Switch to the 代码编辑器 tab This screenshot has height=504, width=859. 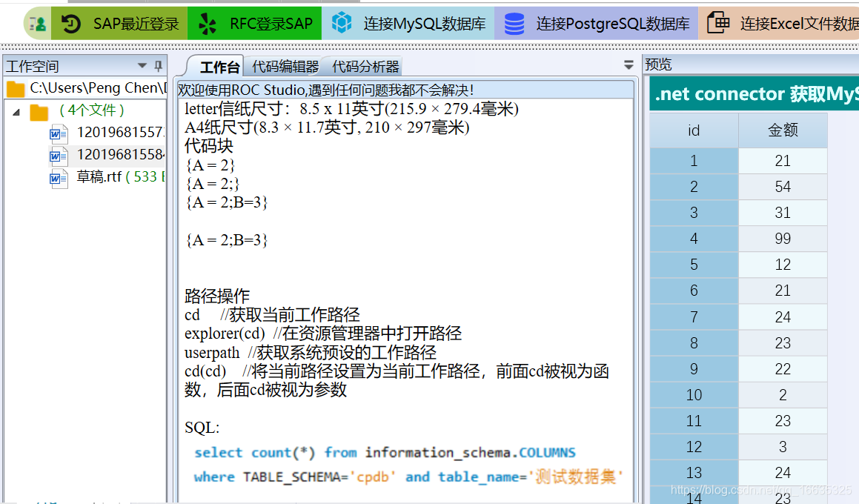[x=283, y=66]
